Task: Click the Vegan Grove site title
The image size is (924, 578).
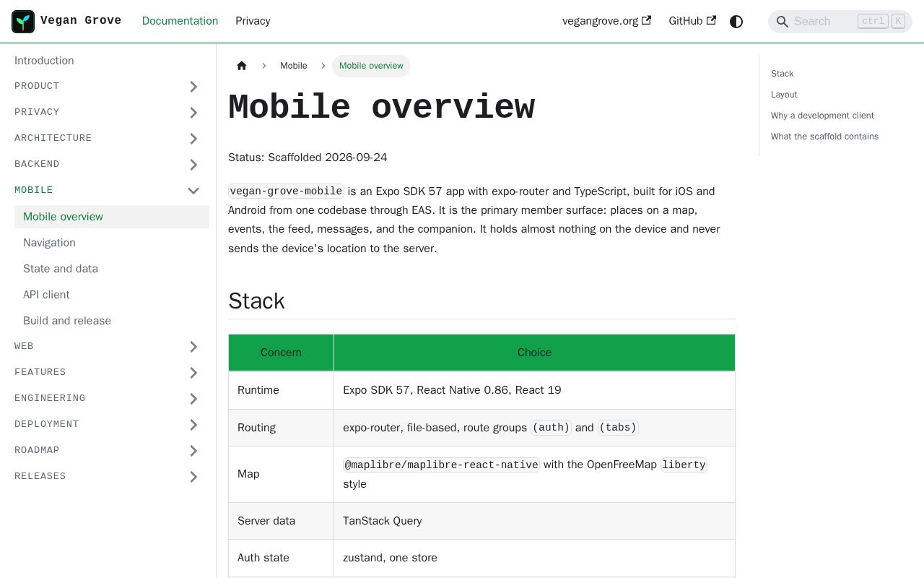Action: [x=81, y=21]
